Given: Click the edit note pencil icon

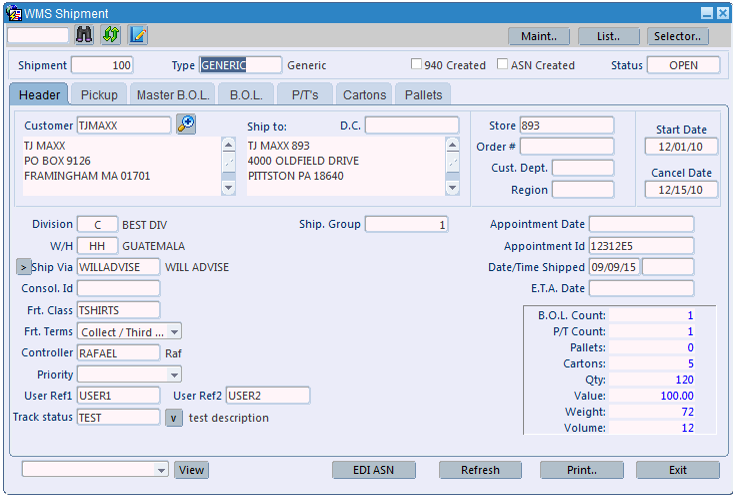Looking at the screenshot, I should point(137,35).
